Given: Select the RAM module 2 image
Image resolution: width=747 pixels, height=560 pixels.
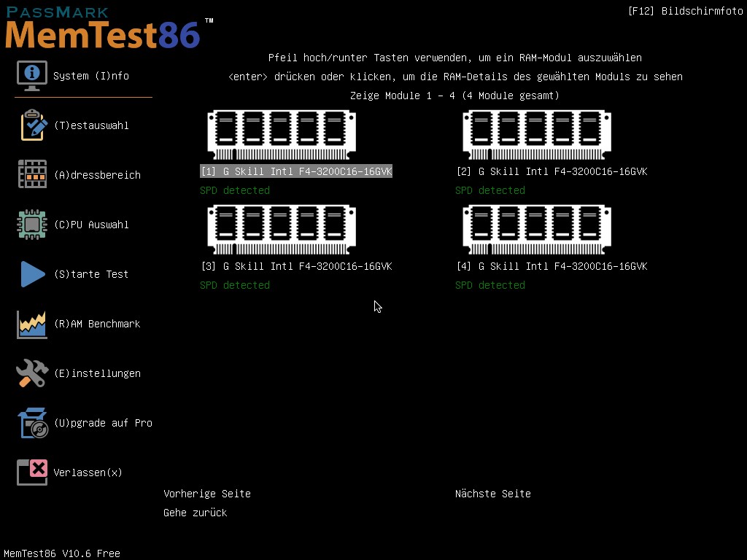Looking at the screenshot, I should pos(537,135).
